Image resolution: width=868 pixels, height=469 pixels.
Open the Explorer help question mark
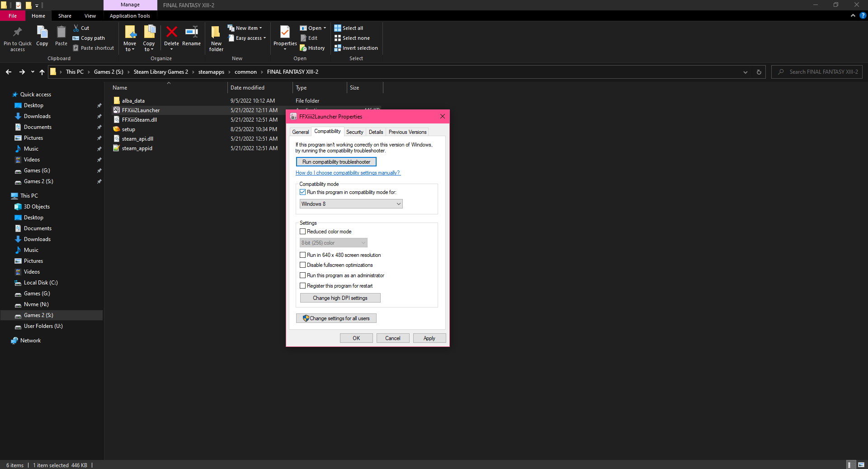pos(863,15)
